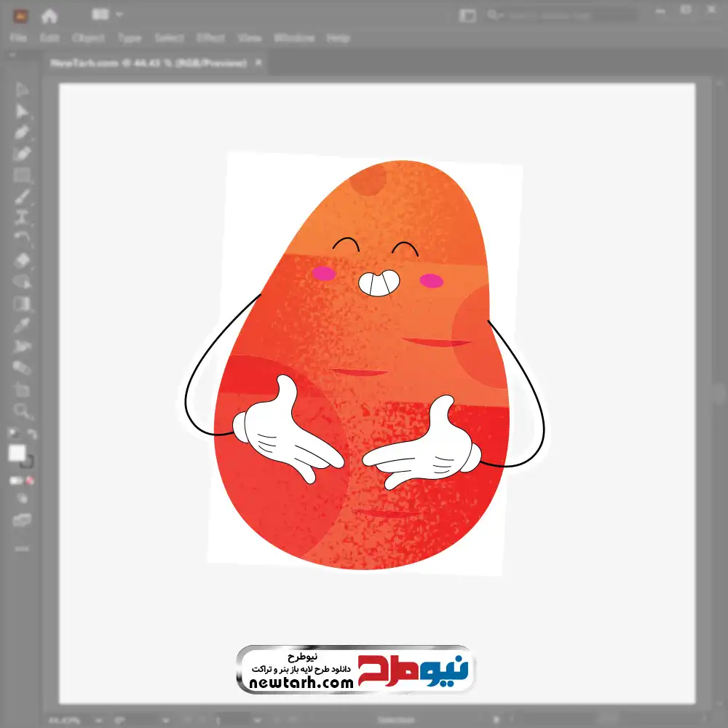Image resolution: width=728 pixels, height=728 pixels.
Task: Open the Object menu
Action: point(88,38)
